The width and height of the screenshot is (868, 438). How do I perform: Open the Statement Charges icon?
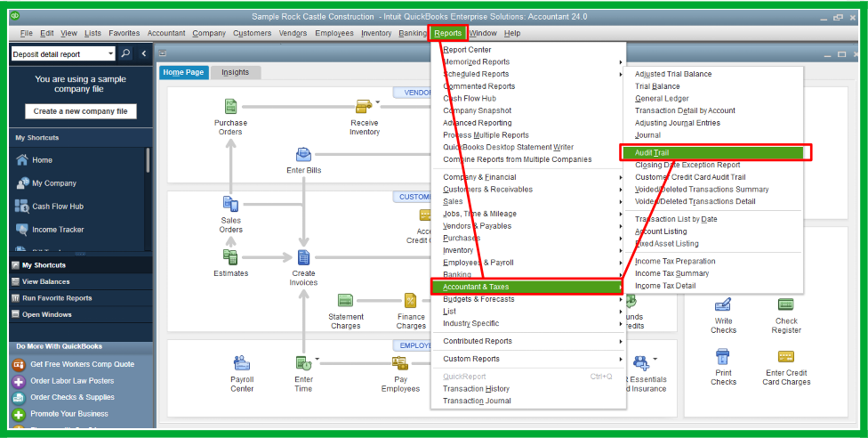[345, 301]
